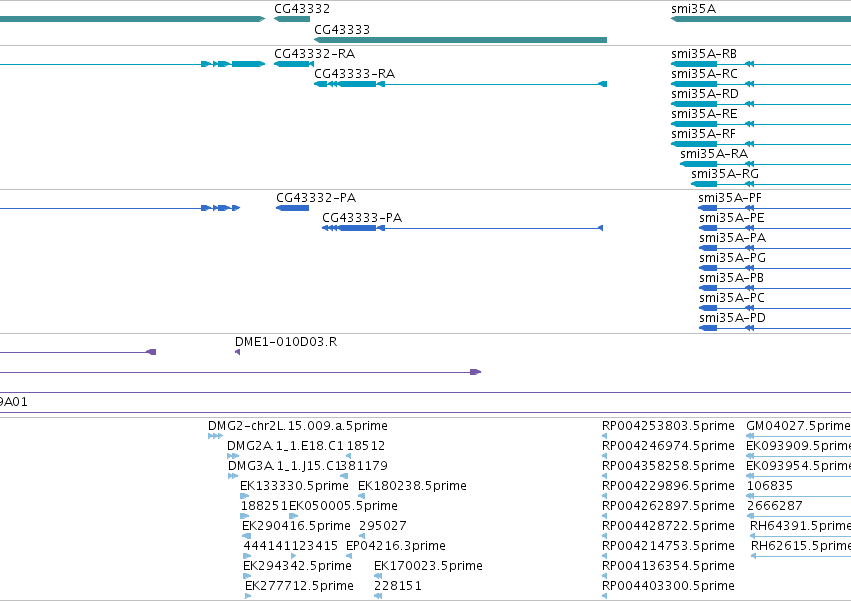This screenshot has height=601, width=851.
Task: Click protein label smi35A-PD
Action: (732, 318)
